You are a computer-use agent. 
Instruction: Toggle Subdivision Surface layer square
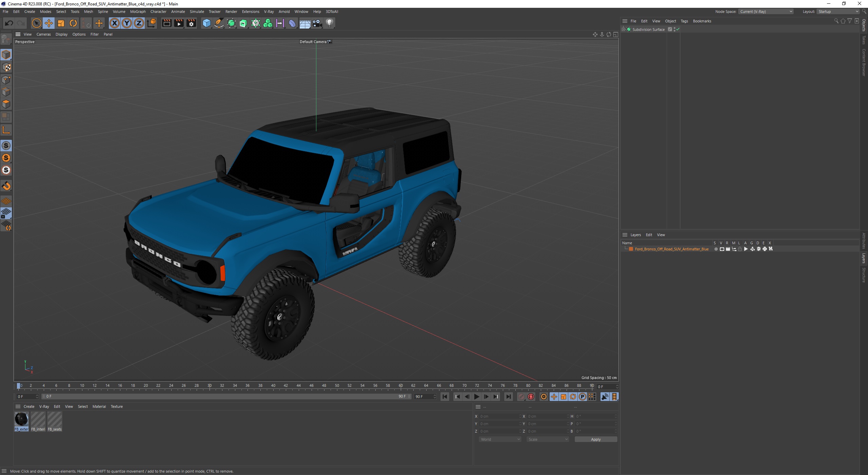click(x=670, y=30)
